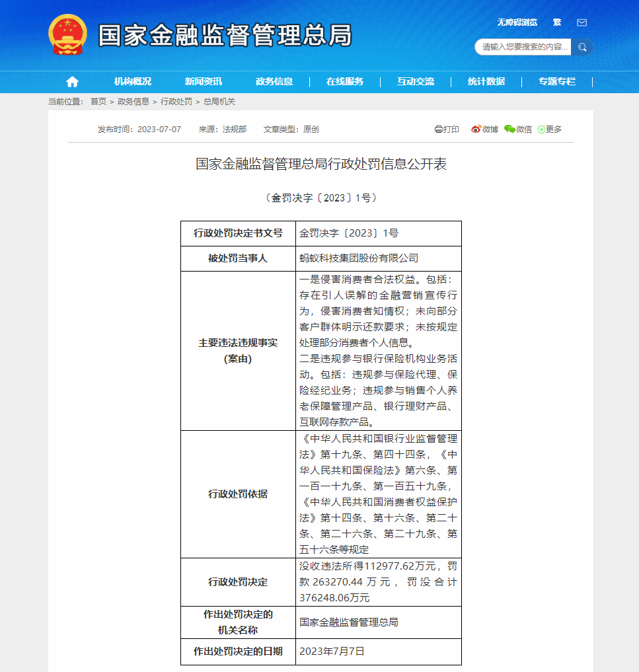The image size is (639, 672).
Task: Click the national emblem logo
Action: [x=67, y=35]
